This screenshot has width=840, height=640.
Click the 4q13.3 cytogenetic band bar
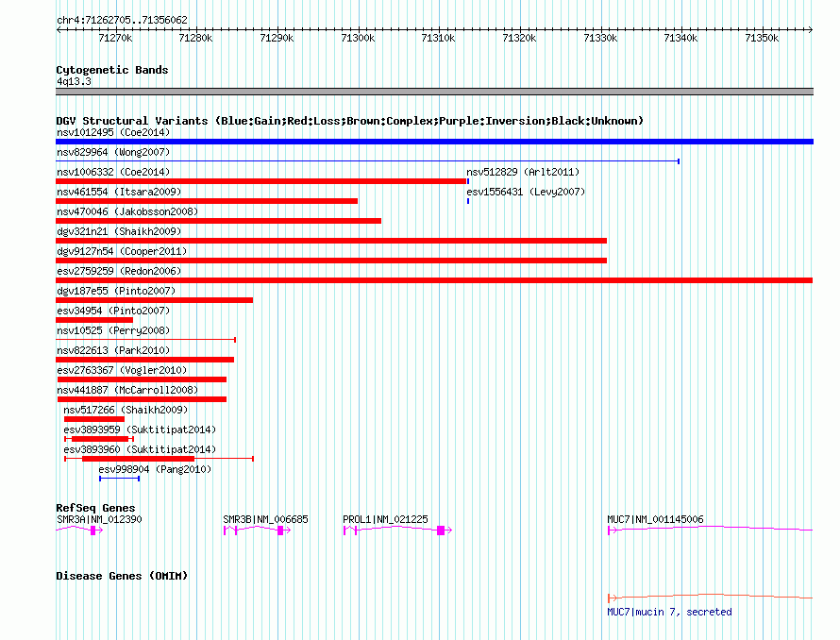point(434,92)
